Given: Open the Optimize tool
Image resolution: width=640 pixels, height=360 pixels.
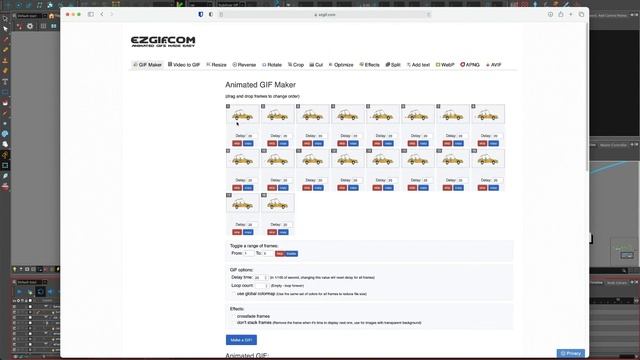Looking at the screenshot, I should point(341,64).
